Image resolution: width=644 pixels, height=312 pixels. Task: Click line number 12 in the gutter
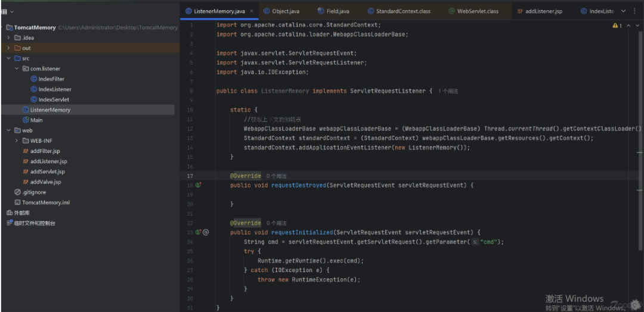pyautogui.click(x=190, y=129)
